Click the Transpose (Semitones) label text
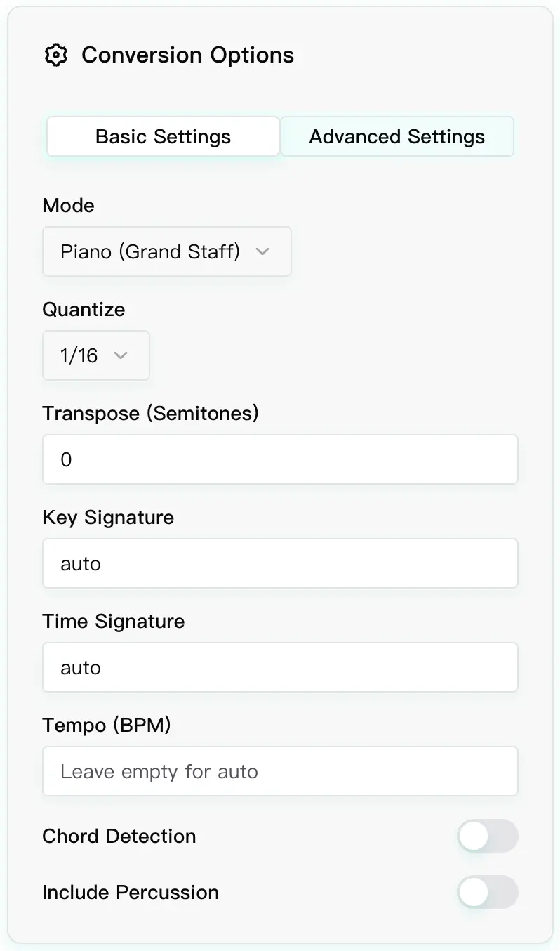This screenshot has width=560, height=951. pyautogui.click(x=150, y=414)
